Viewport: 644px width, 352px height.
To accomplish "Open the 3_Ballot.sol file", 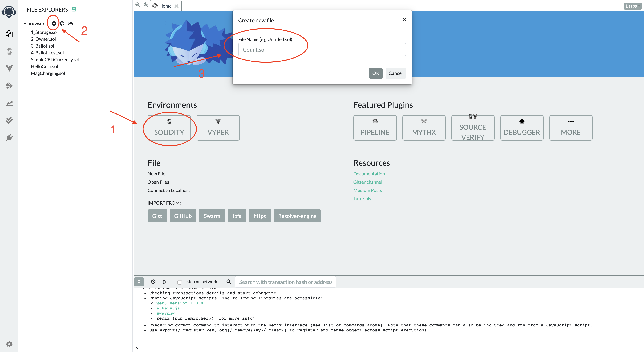I will click(x=42, y=46).
